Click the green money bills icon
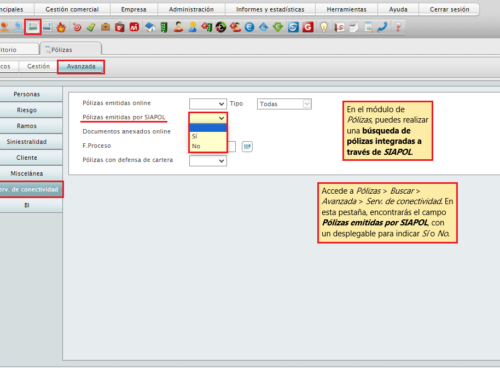 (91, 27)
